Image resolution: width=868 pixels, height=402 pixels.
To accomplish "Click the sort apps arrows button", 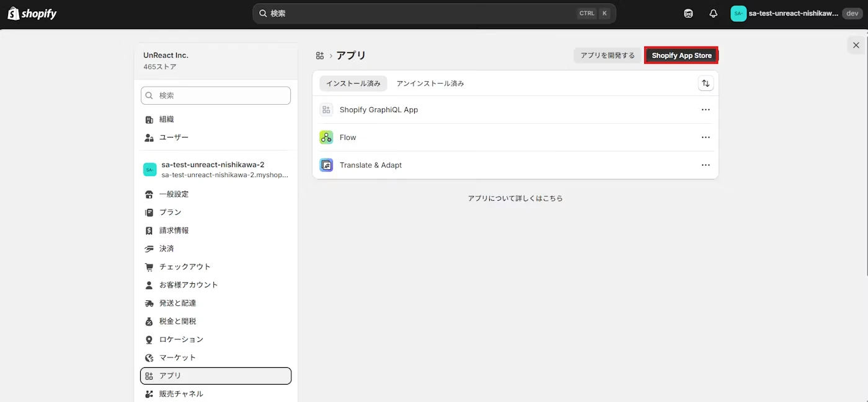I will [706, 83].
